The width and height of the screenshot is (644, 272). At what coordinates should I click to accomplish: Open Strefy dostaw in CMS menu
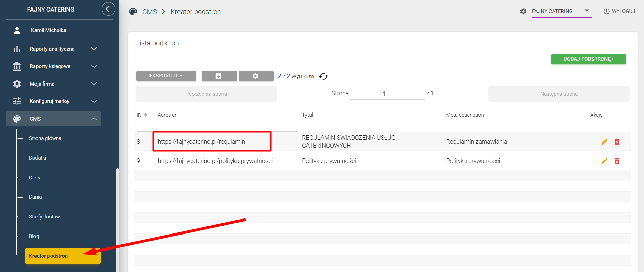pyautogui.click(x=44, y=217)
